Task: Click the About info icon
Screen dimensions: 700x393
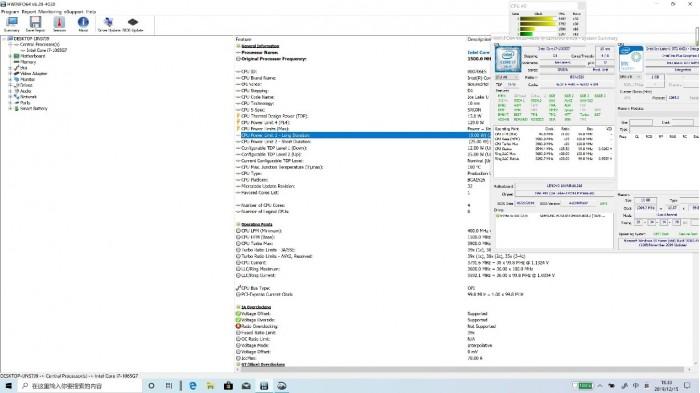Action: (x=83, y=24)
